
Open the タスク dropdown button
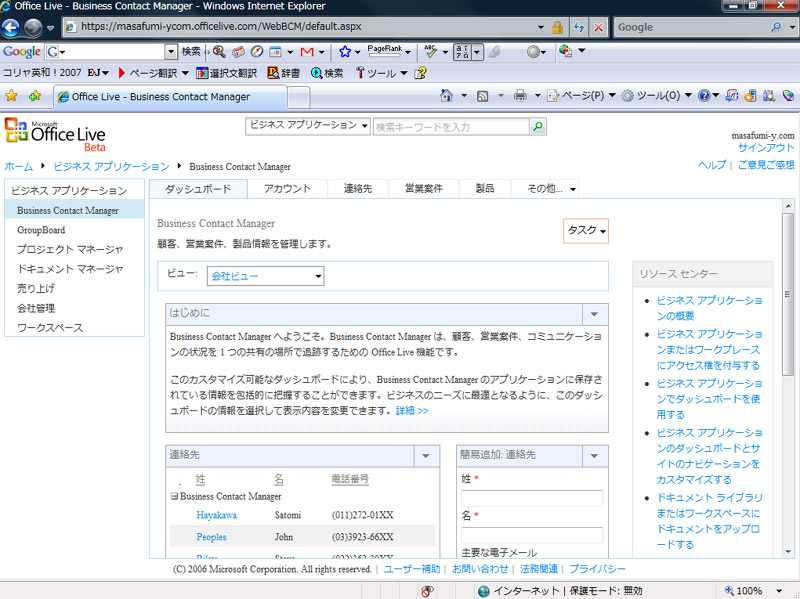tap(586, 231)
